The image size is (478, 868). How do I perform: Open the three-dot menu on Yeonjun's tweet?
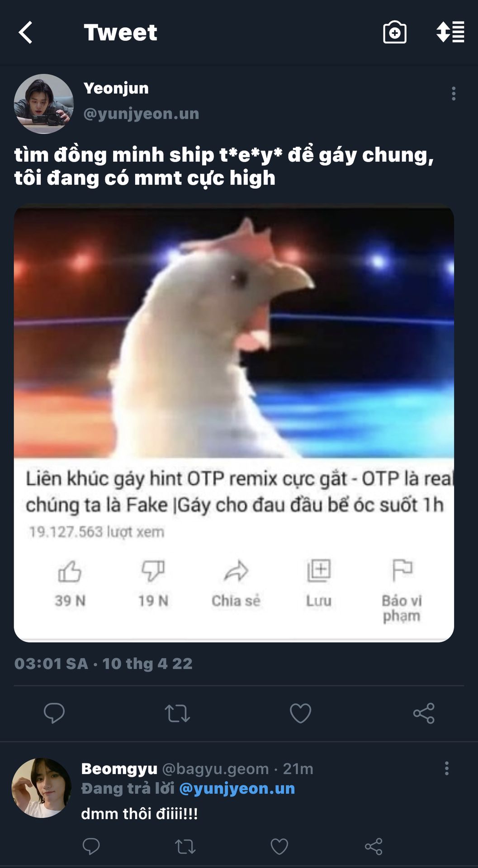453,94
